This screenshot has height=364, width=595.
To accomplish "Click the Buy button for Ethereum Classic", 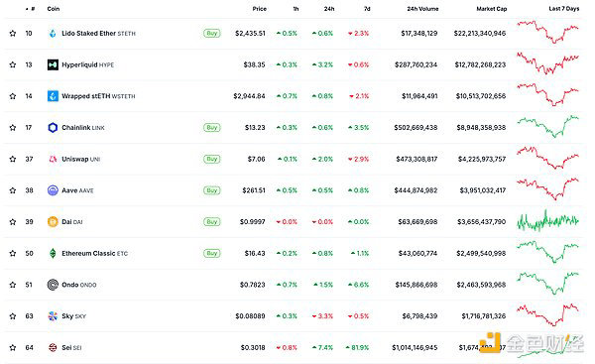I will click(x=212, y=253).
